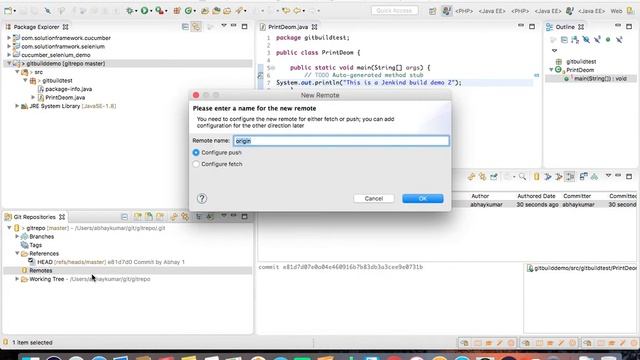
Task: Select the Configure push radio button
Action: 196,152
